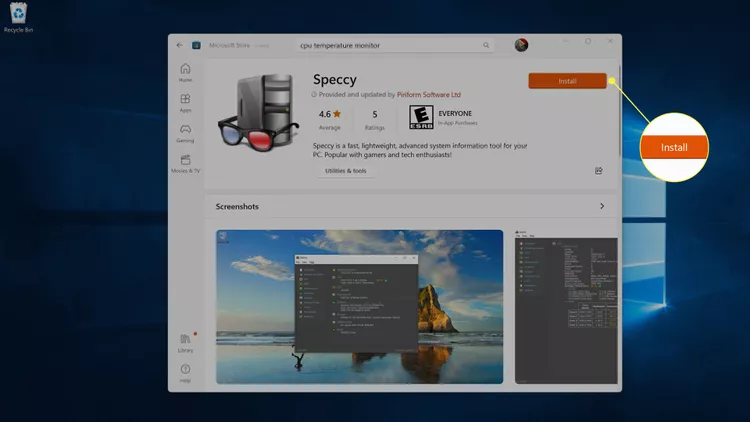Click the Screenshots section heading
Viewport: 750px width, 422px height.
[x=237, y=206]
